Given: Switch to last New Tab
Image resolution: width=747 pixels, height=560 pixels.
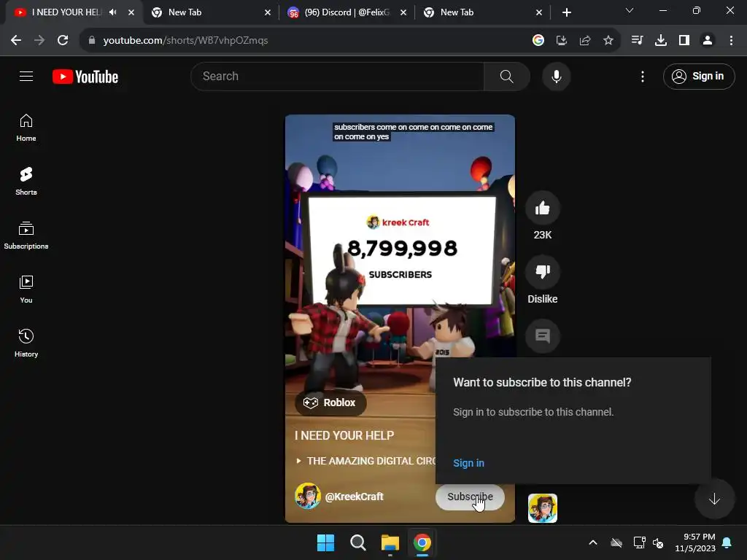Looking at the screenshot, I should [482, 12].
